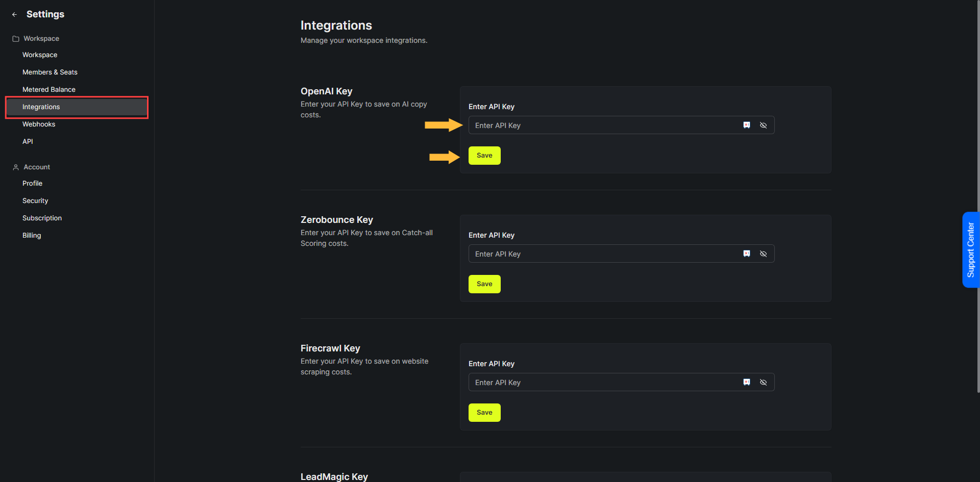This screenshot has height=482, width=980.
Task: Go to Security settings
Action: coord(35,201)
